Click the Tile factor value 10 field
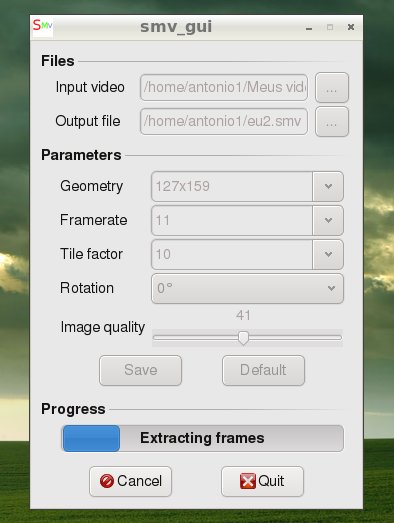Viewport: 394px width, 523px height. (x=232, y=254)
